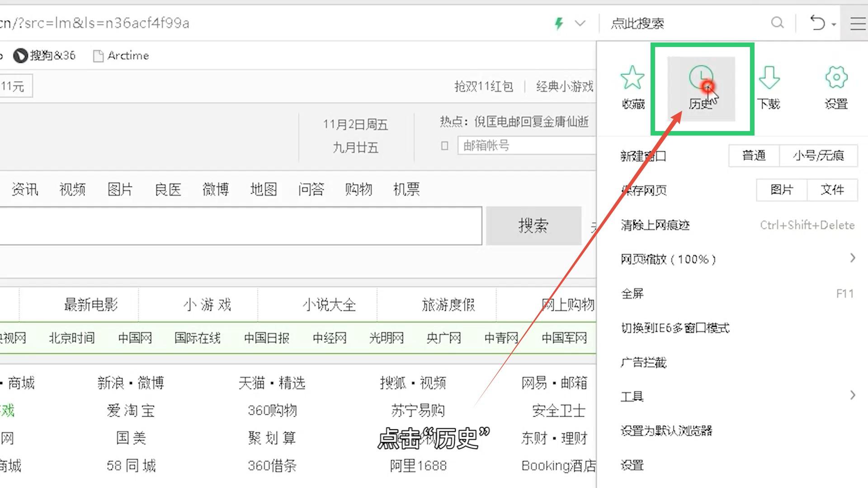The image size is (868, 488).
Task: Expand the address bar dropdown chevron
Action: pyautogui.click(x=580, y=23)
